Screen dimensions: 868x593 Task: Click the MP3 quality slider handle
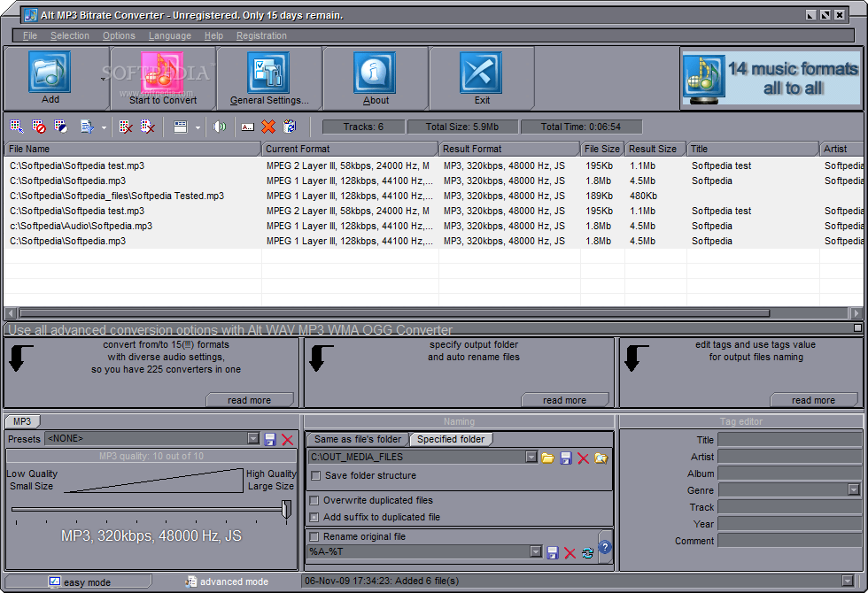point(286,508)
